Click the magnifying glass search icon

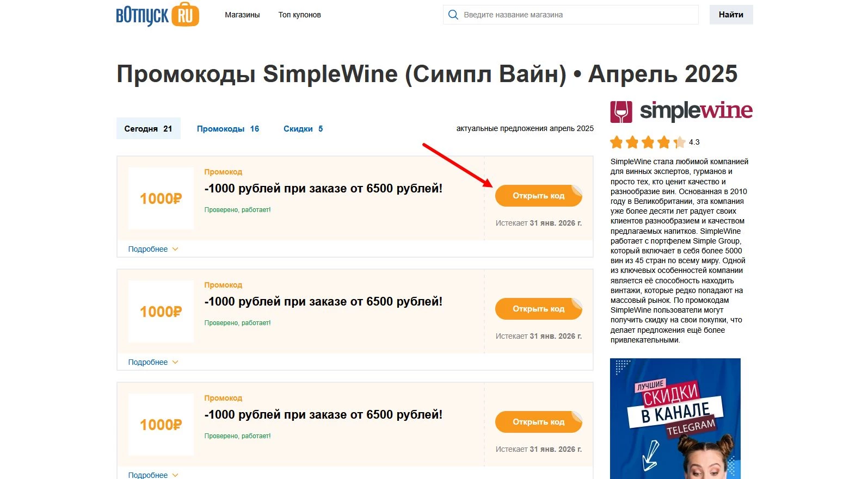453,15
